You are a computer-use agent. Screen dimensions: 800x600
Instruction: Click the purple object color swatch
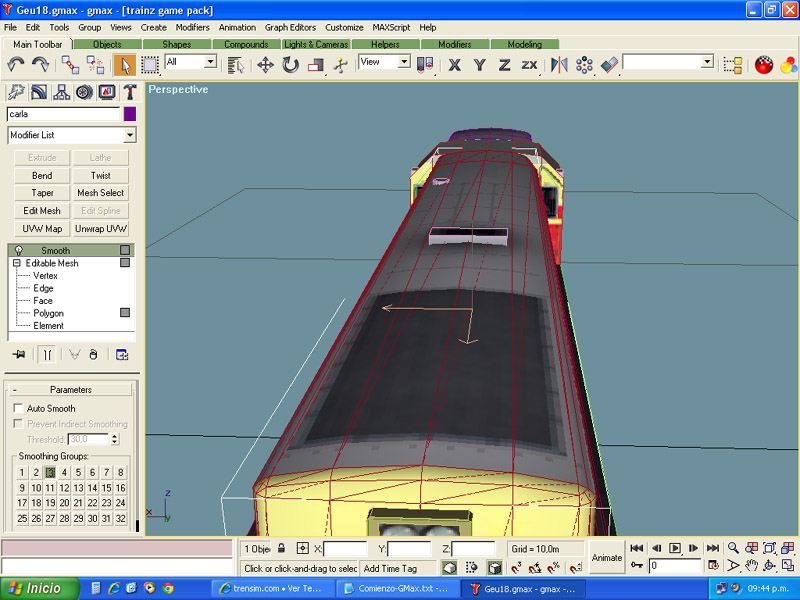(x=130, y=114)
